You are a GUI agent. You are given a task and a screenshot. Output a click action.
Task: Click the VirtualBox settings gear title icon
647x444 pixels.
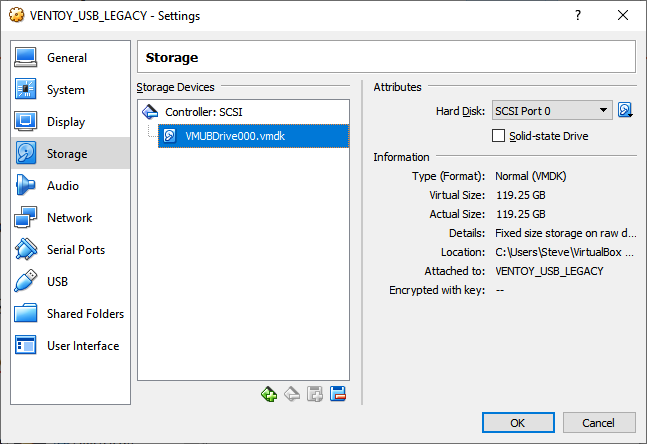click(x=17, y=15)
